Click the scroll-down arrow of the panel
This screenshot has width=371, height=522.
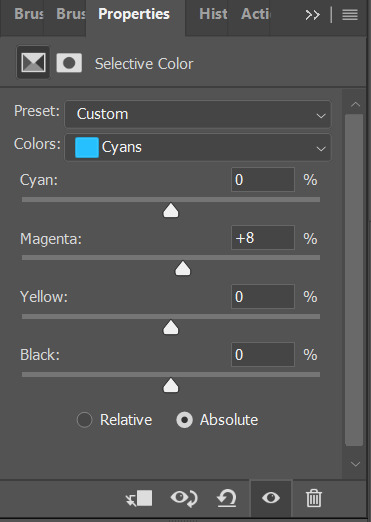pyautogui.click(x=355, y=464)
